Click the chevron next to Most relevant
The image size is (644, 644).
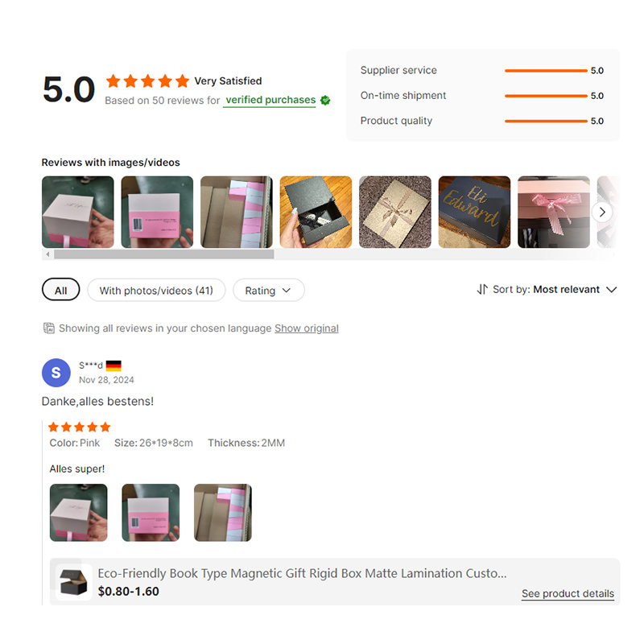pyautogui.click(x=612, y=290)
